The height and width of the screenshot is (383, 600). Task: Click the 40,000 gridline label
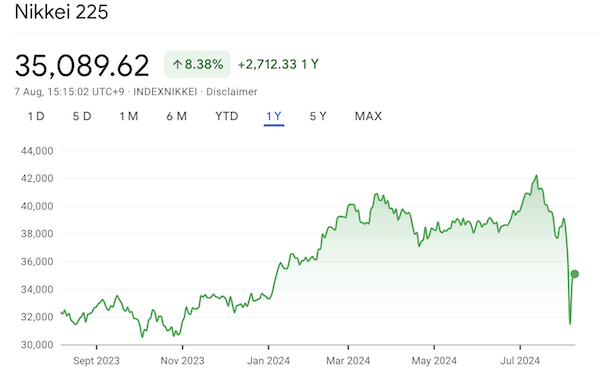pos(37,206)
